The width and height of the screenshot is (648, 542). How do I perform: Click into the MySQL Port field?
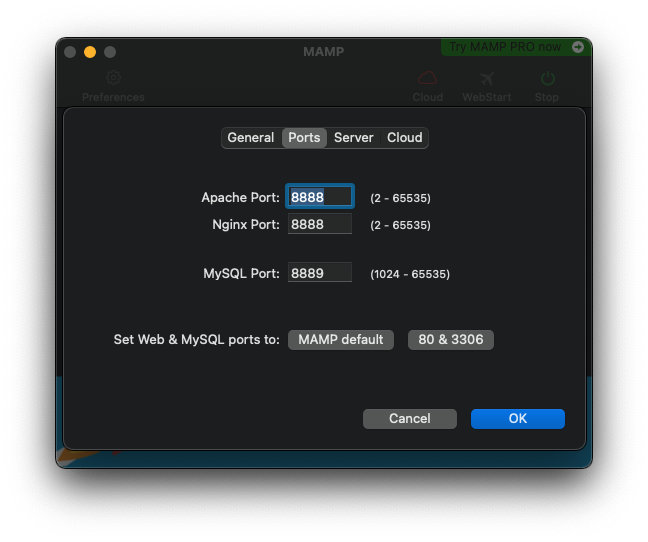click(x=320, y=273)
